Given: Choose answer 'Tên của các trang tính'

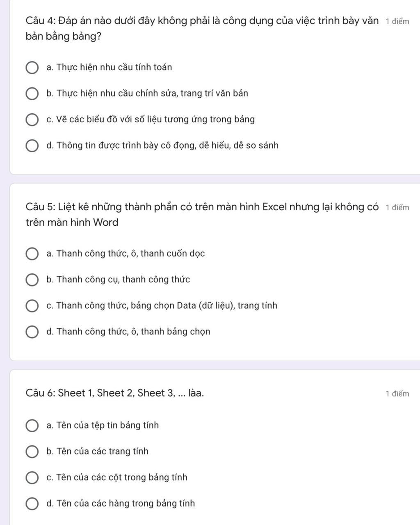Looking at the screenshot, I should (32, 452).
